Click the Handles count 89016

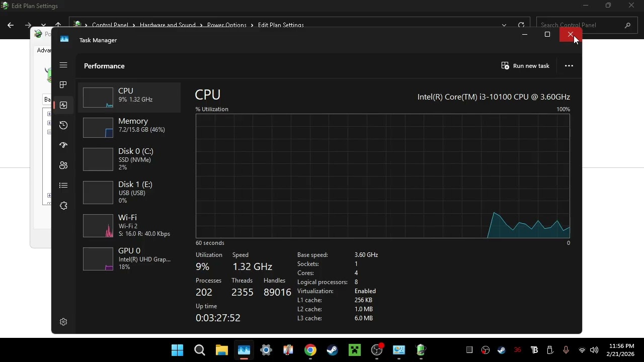click(277, 292)
